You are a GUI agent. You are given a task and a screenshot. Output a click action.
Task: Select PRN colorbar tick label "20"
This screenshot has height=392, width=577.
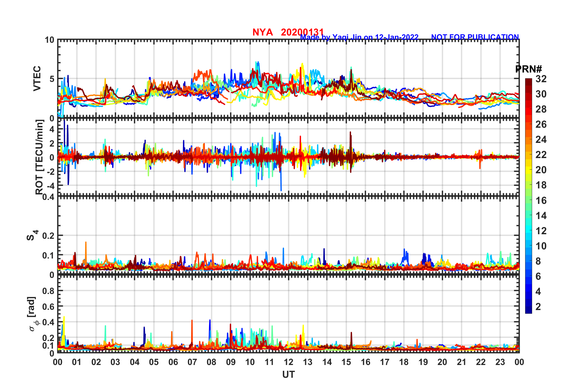pyautogui.click(x=541, y=170)
